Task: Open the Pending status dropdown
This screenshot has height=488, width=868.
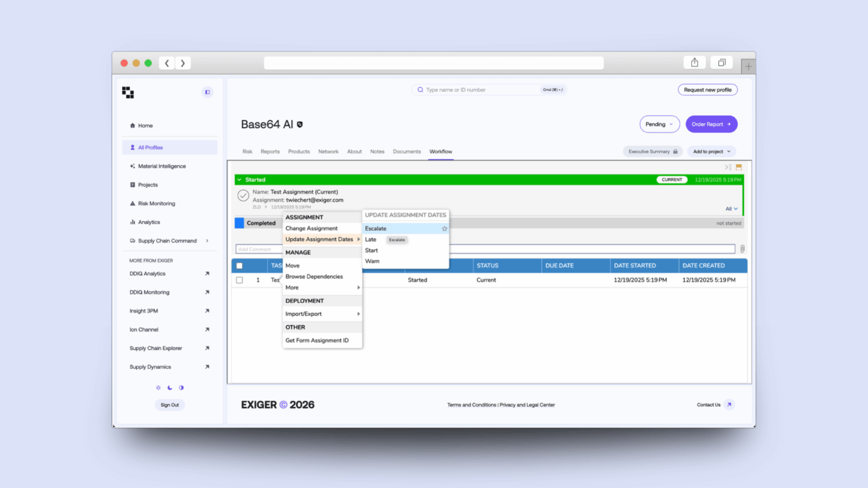Action: [659, 124]
